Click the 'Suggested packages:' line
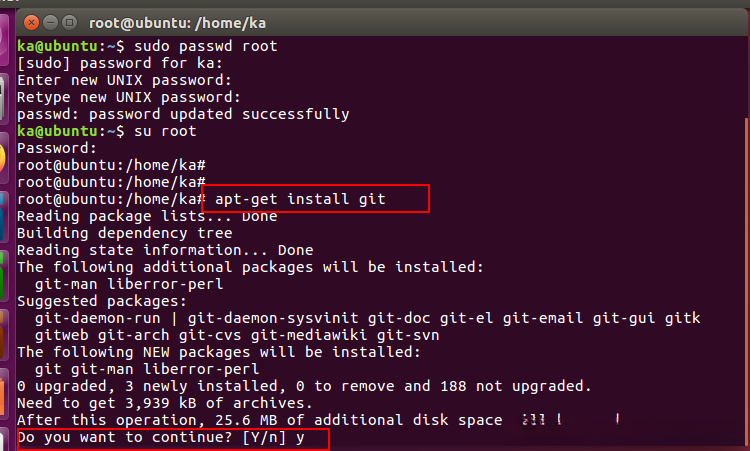The height and width of the screenshot is (451, 750). point(101,301)
